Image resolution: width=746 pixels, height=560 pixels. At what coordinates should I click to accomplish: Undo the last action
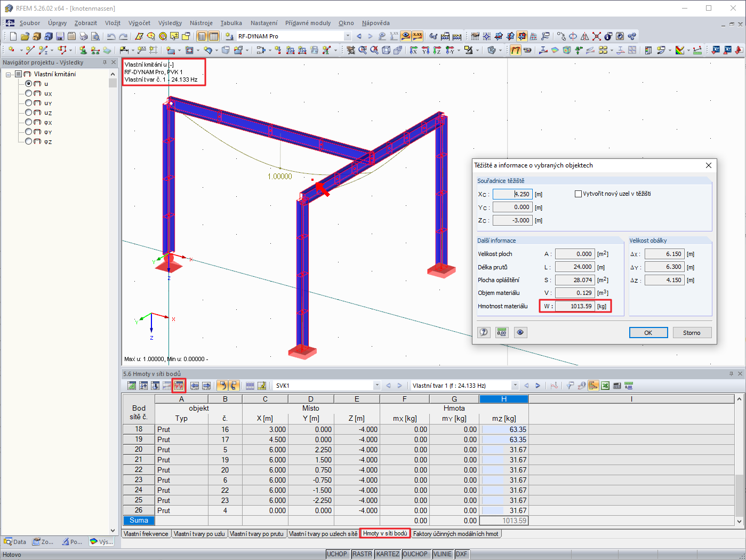pyautogui.click(x=111, y=36)
